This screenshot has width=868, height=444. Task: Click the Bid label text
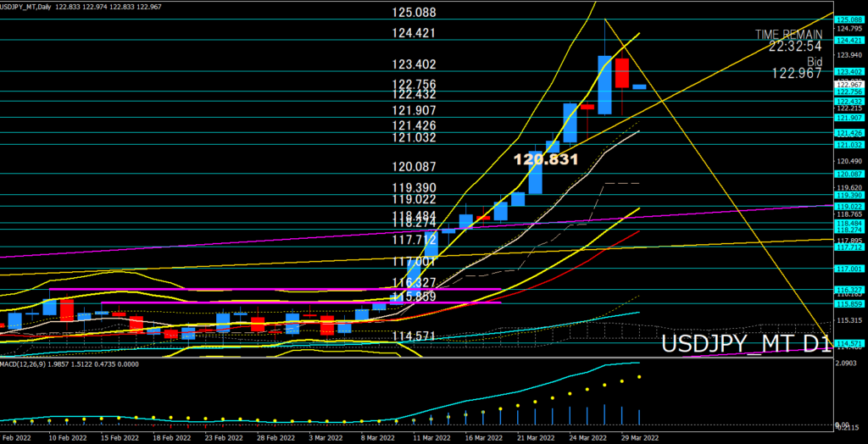coord(814,61)
